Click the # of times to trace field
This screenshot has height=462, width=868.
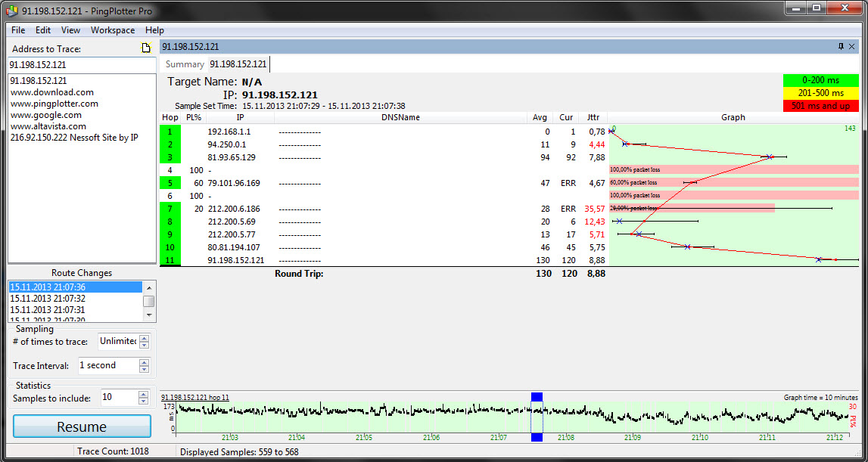click(x=118, y=341)
